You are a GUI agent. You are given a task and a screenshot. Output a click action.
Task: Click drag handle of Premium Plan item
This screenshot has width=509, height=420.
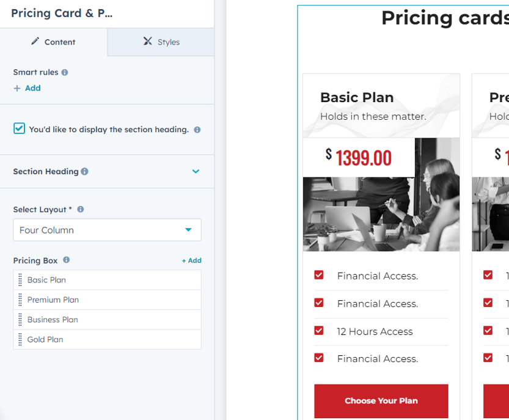pyautogui.click(x=20, y=300)
